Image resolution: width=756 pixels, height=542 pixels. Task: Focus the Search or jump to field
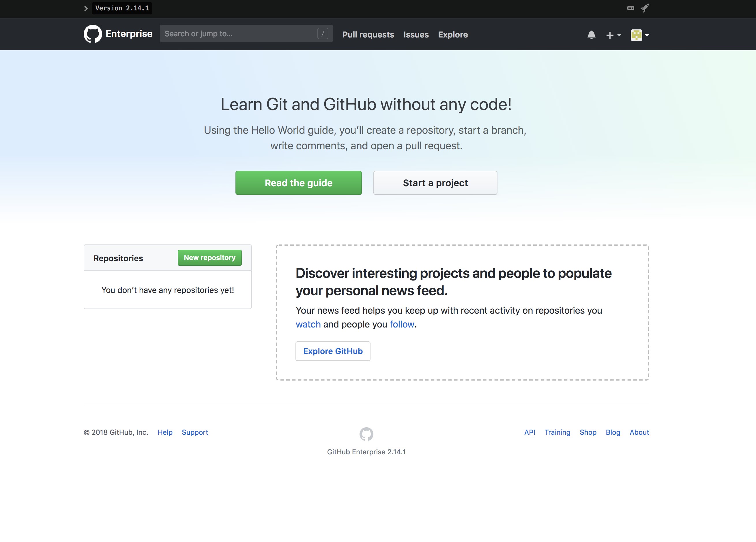[x=238, y=34]
